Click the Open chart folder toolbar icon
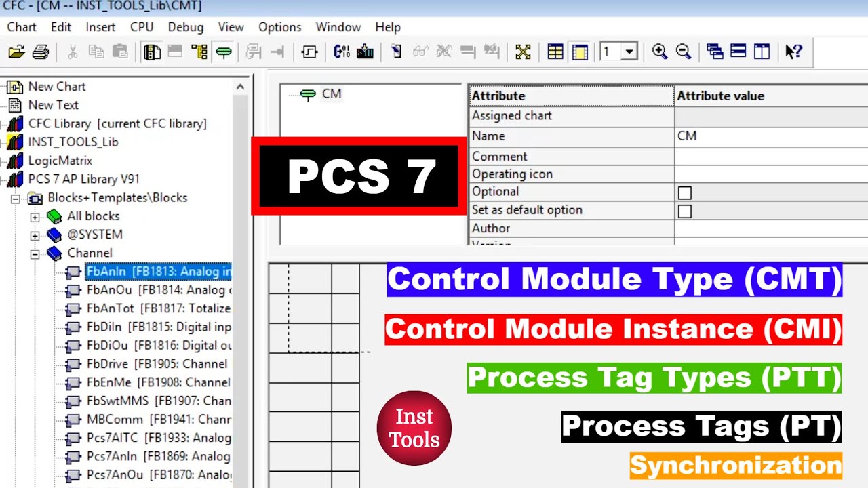The width and height of the screenshot is (868, 488). click(16, 52)
